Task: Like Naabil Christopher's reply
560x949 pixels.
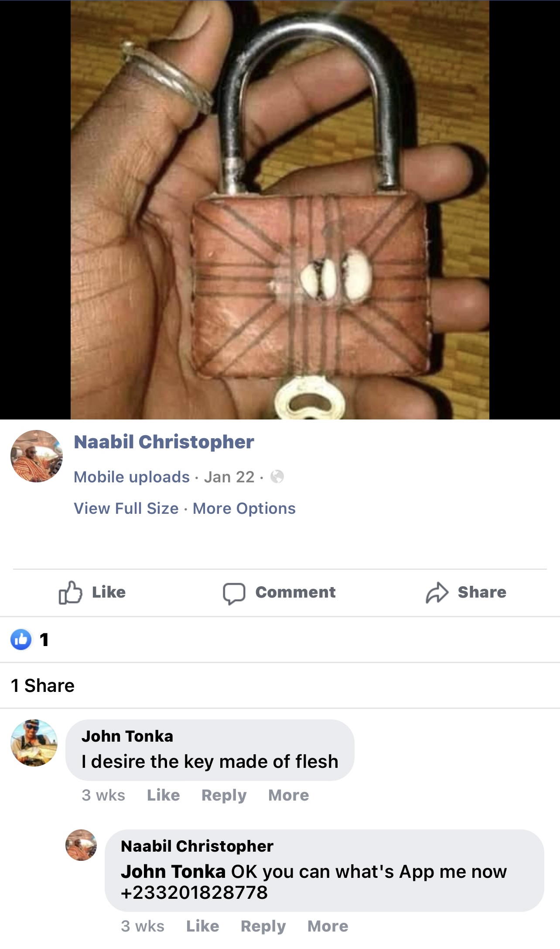Action: click(202, 926)
